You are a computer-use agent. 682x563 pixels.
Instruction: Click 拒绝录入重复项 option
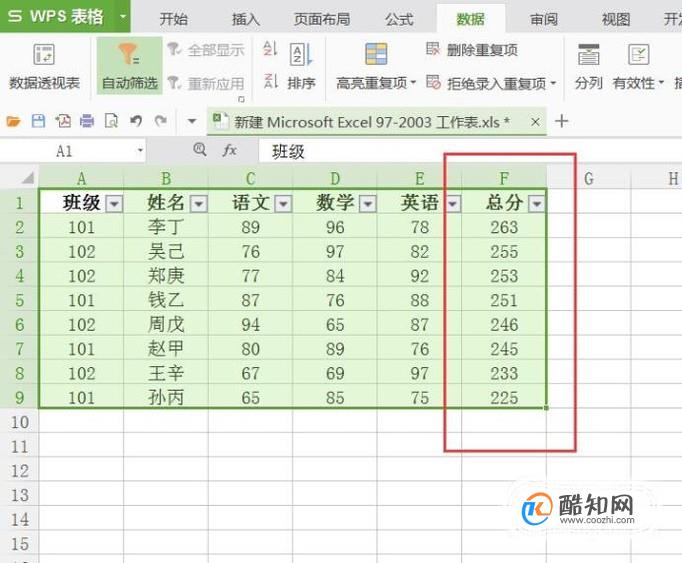click(486, 83)
